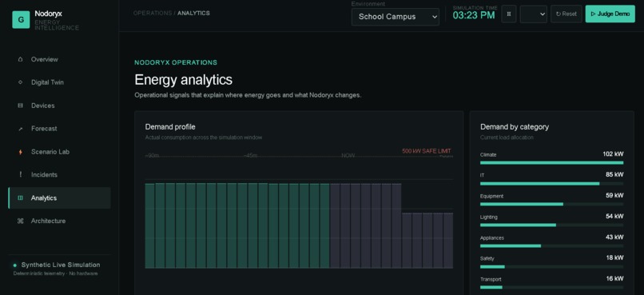The height and width of the screenshot is (295, 644).
Task: Click the 85 kW IT value
Action: (x=614, y=174)
